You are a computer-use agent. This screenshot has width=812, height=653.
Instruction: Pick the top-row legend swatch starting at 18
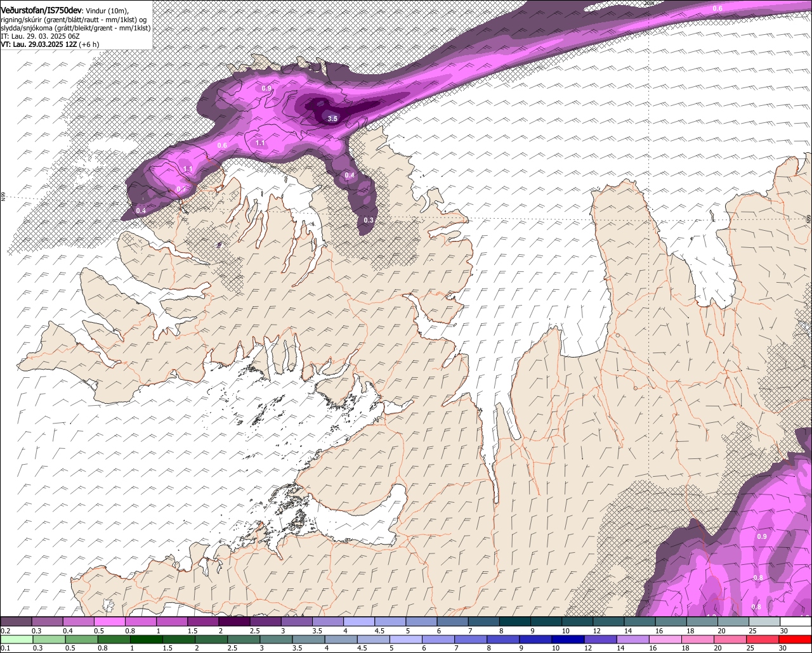click(x=702, y=621)
